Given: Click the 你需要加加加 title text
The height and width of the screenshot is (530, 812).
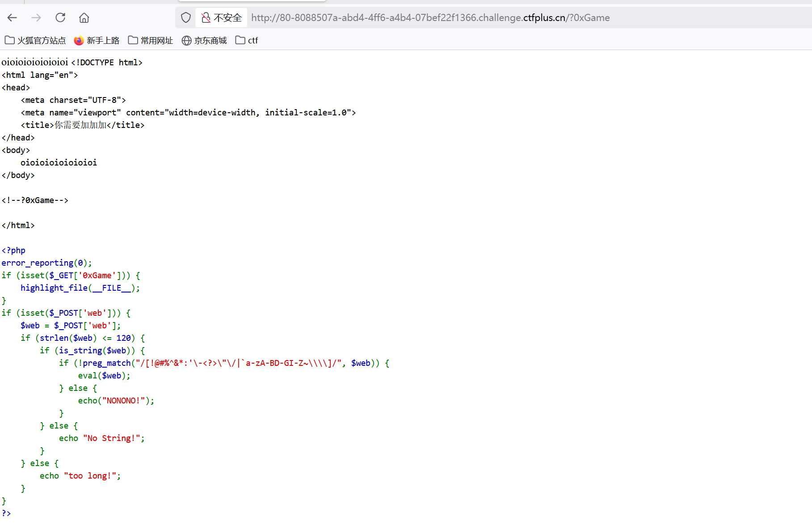Looking at the screenshot, I should coord(80,125).
